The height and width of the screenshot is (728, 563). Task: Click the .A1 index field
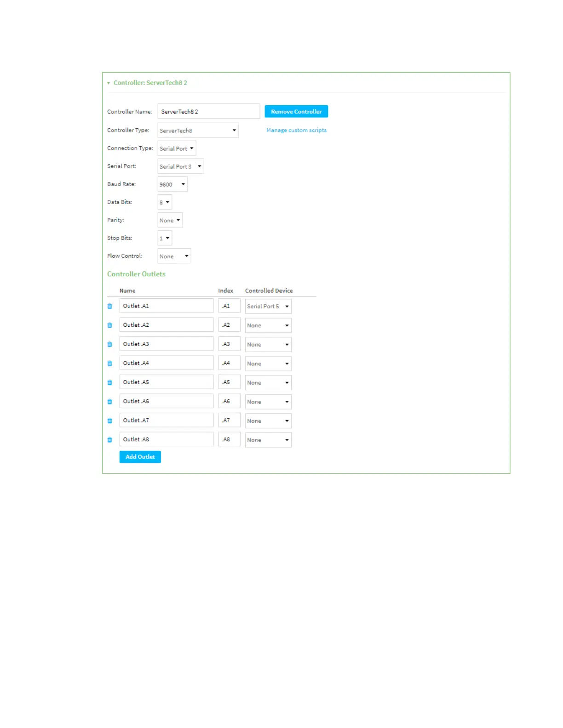coord(229,306)
